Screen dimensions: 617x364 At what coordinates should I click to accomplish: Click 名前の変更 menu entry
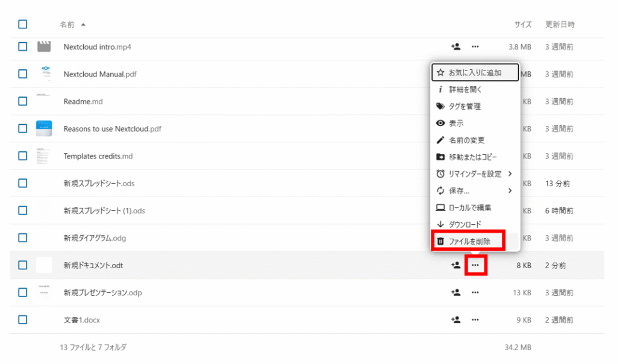[466, 140]
